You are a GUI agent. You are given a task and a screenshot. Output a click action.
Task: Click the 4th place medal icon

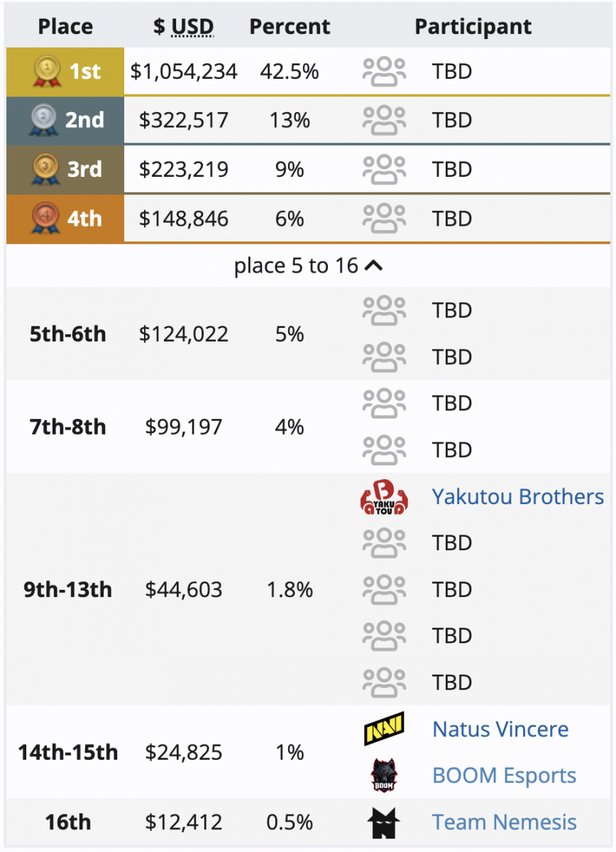click(x=45, y=218)
